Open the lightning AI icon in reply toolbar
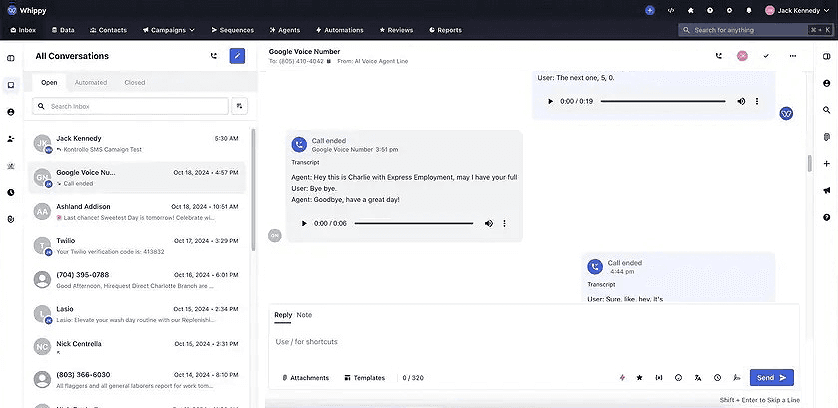The image size is (838, 408). pos(622,378)
